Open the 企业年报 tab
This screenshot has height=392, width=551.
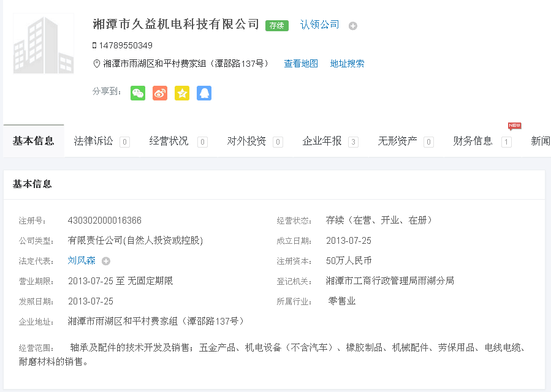click(x=322, y=141)
